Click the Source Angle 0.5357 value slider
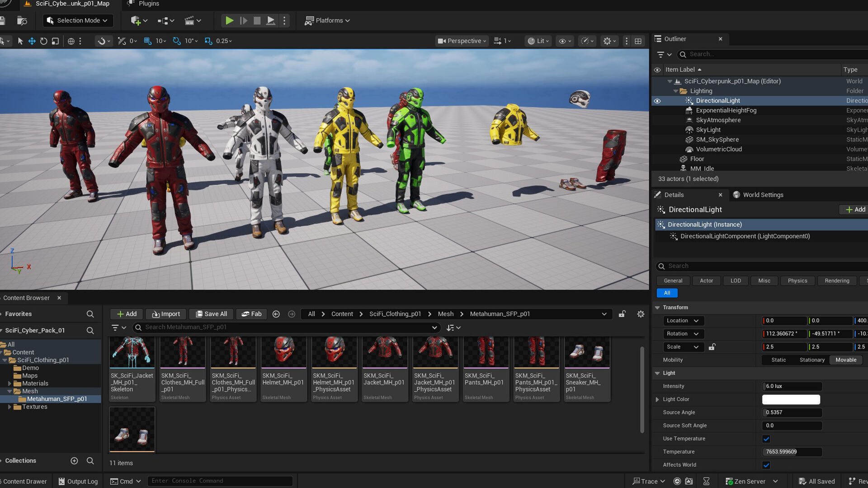Image resolution: width=868 pixels, height=488 pixels. tap(792, 413)
